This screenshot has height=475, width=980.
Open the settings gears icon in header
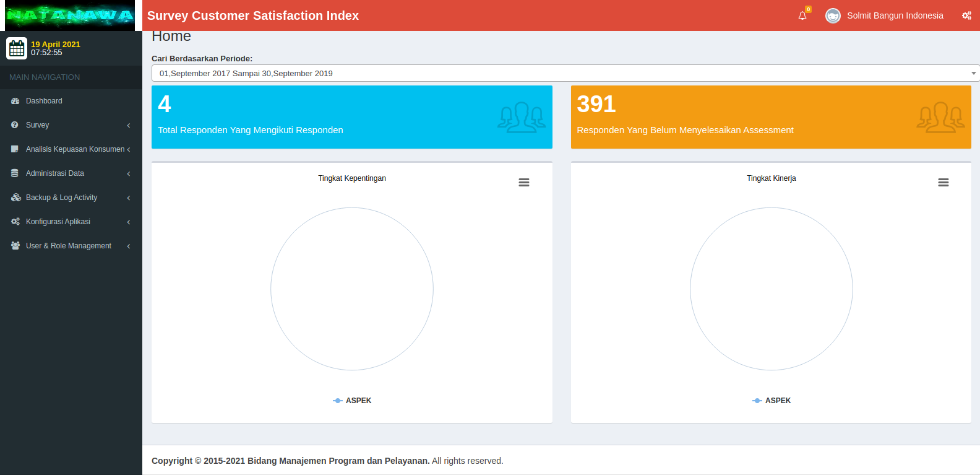(966, 15)
